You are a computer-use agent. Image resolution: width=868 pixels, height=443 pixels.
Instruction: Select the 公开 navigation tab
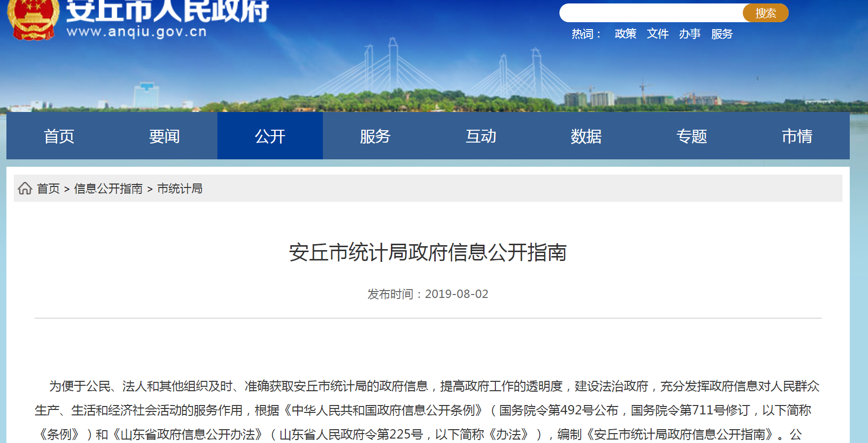[x=270, y=136]
